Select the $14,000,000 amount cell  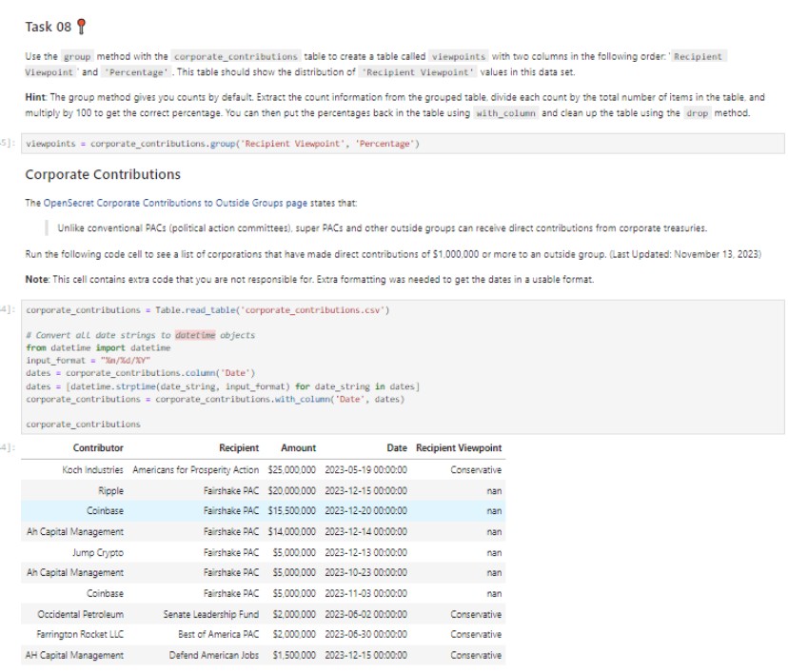(292, 532)
